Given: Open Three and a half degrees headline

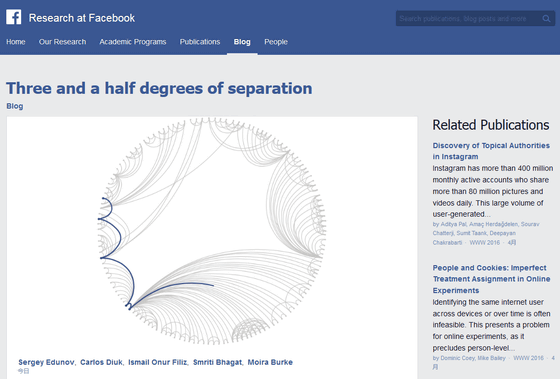Looking at the screenshot, I should [159, 88].
